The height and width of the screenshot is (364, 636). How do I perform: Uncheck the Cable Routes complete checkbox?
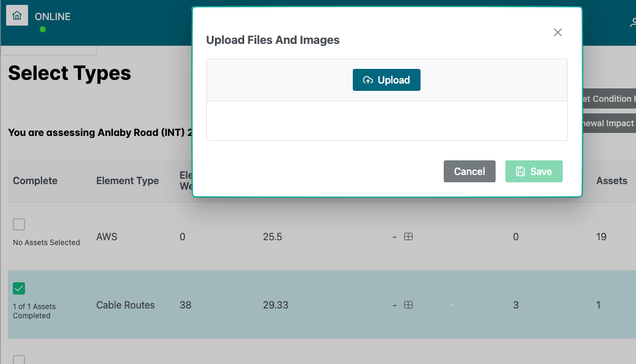[19, 288]
